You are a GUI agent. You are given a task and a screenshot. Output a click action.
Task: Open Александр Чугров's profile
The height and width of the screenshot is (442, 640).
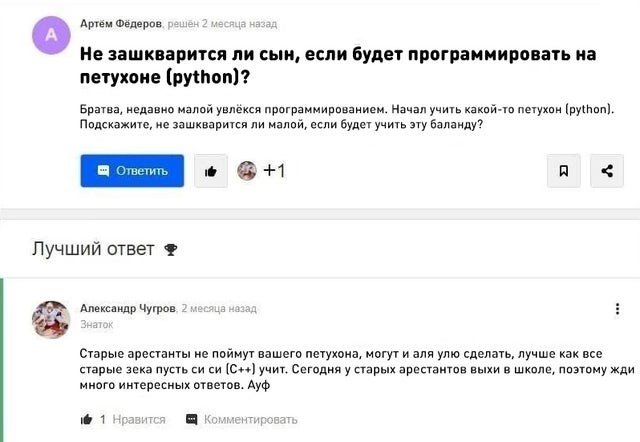(x=127, y=309)
